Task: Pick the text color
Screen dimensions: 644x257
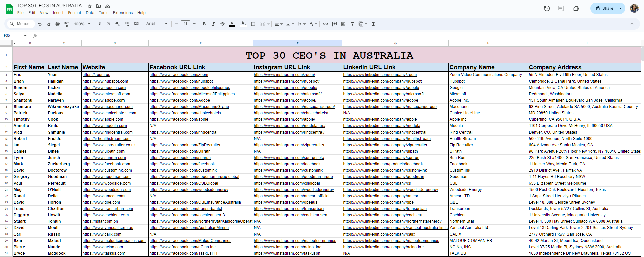Action: point(232,24)
